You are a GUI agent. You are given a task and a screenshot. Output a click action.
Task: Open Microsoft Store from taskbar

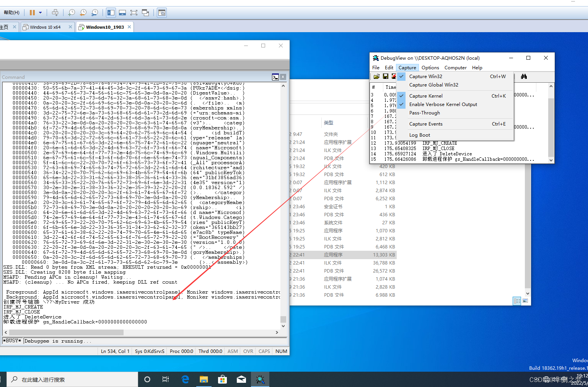point(222,379)
